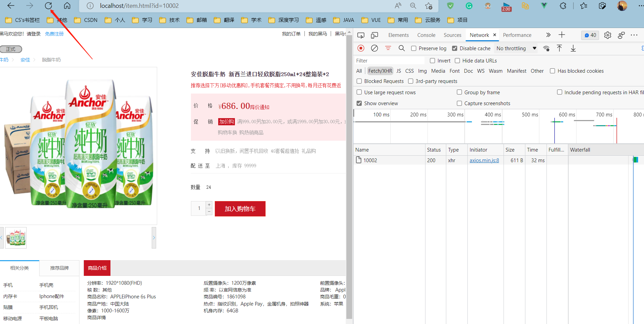Open the read aloud feature
The width and height of the screenshot is (644, 324).
tap(398, 6)
